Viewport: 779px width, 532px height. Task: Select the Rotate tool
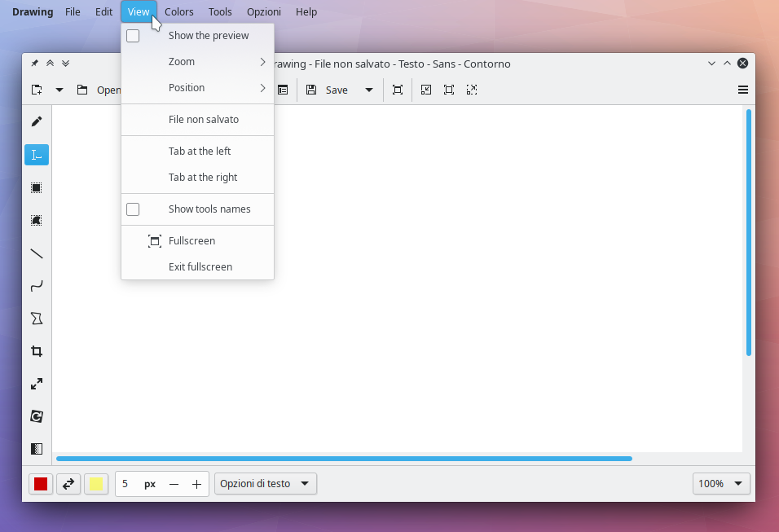tap(37, 416)
